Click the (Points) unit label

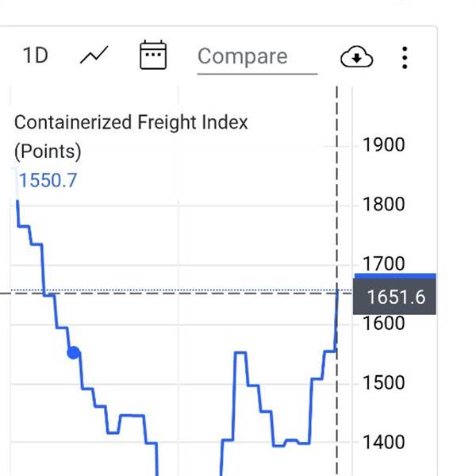click(x=48, y=151)
